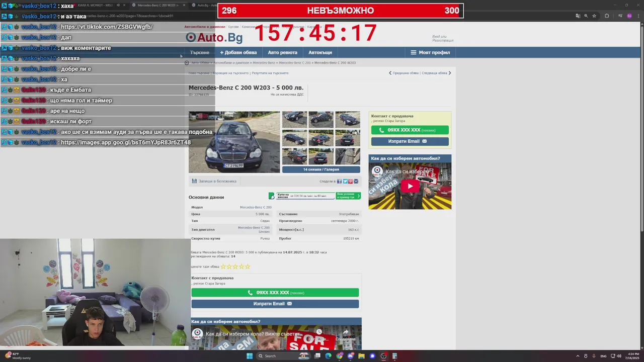Viewport: 644px width, 362px height.
Task: Click the weather widget in the taskbar
Action: click(18, 356)
